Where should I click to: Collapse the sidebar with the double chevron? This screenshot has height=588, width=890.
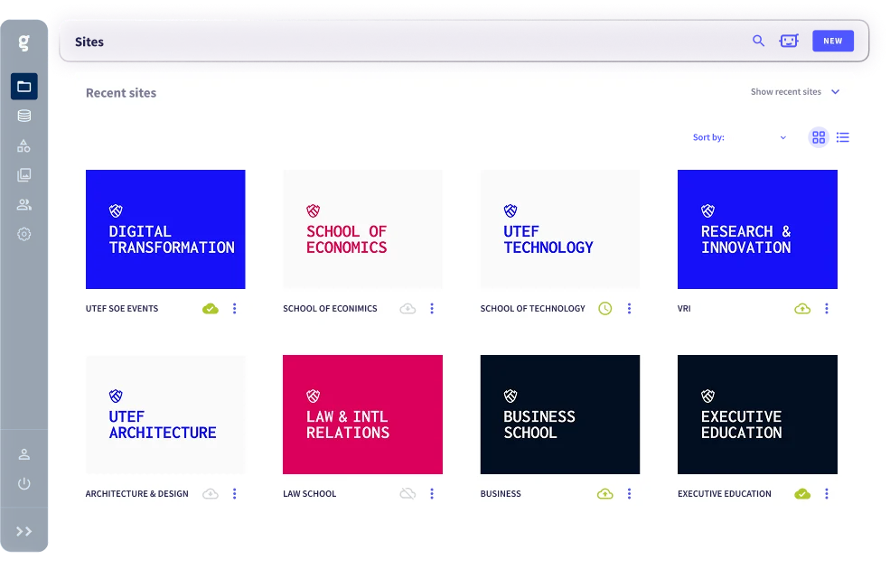coord(23,530)
